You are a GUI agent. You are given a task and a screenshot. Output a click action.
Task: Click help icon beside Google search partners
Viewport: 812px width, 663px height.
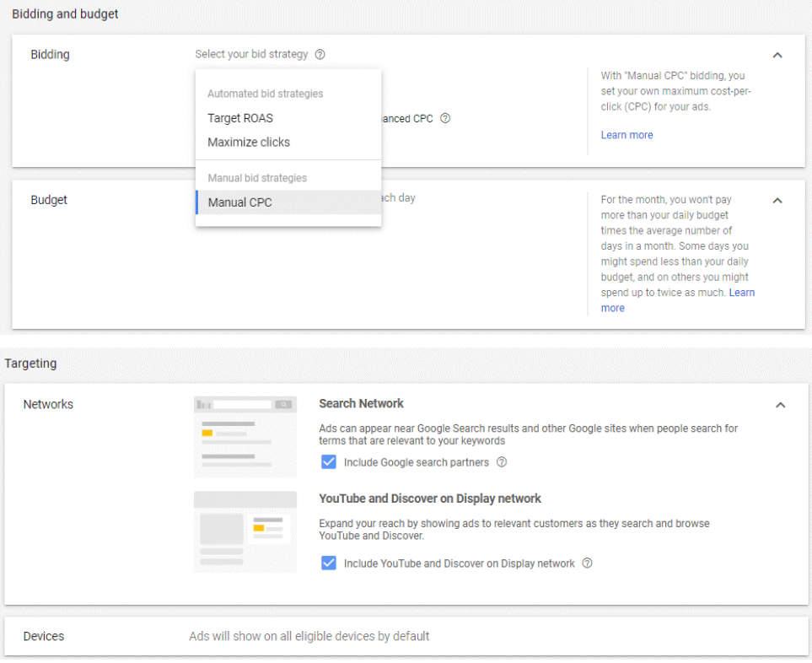[x=502, y=462]
